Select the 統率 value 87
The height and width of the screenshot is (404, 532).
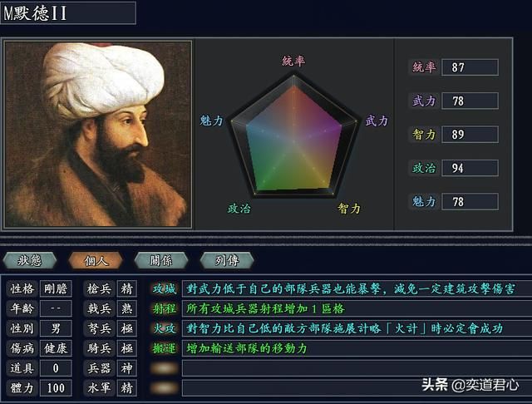[x=470, y=67]
